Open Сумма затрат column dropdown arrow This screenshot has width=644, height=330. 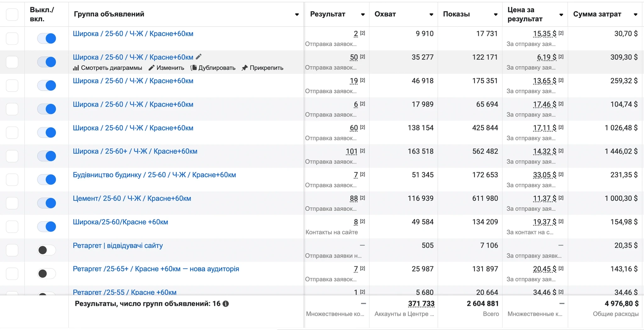pos(636,14)
